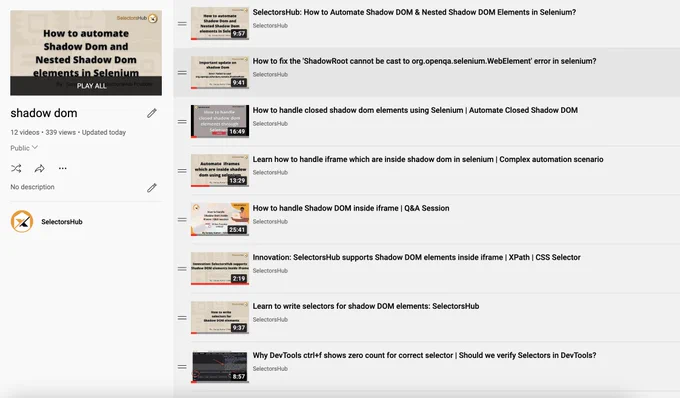The width and height of the screenshot is (680, 398).
Task: Select the 8:57 video thumbnail
Action: (x=220, y=366)
